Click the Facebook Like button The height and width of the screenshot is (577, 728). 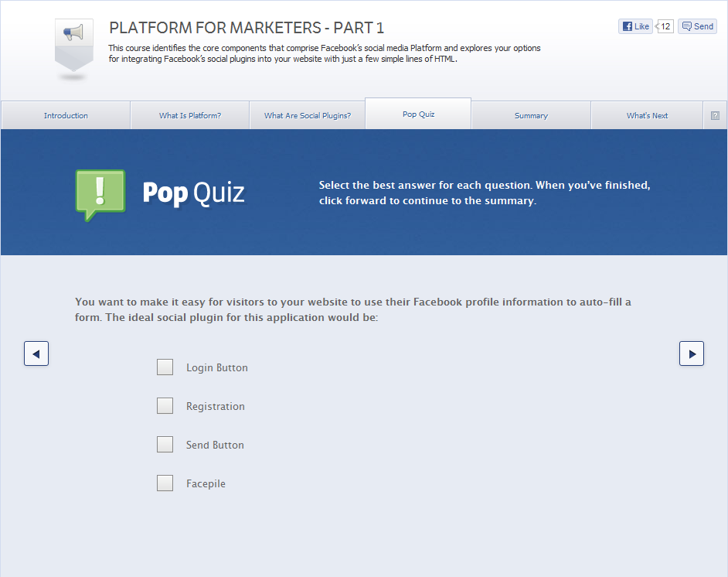[x=635, y=26]
